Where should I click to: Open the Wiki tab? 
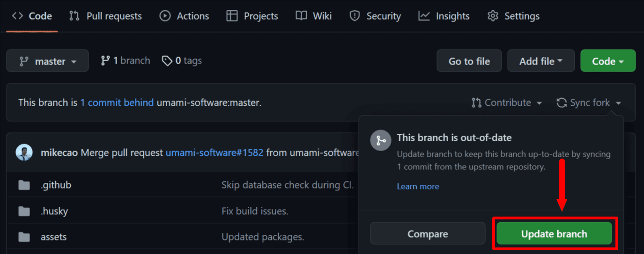click(x=314, y=16)
